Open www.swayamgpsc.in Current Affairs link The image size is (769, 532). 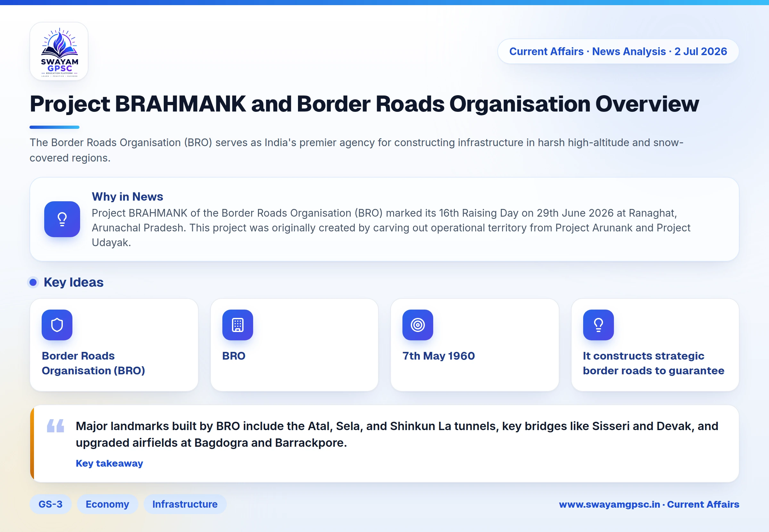pos(649,504)
